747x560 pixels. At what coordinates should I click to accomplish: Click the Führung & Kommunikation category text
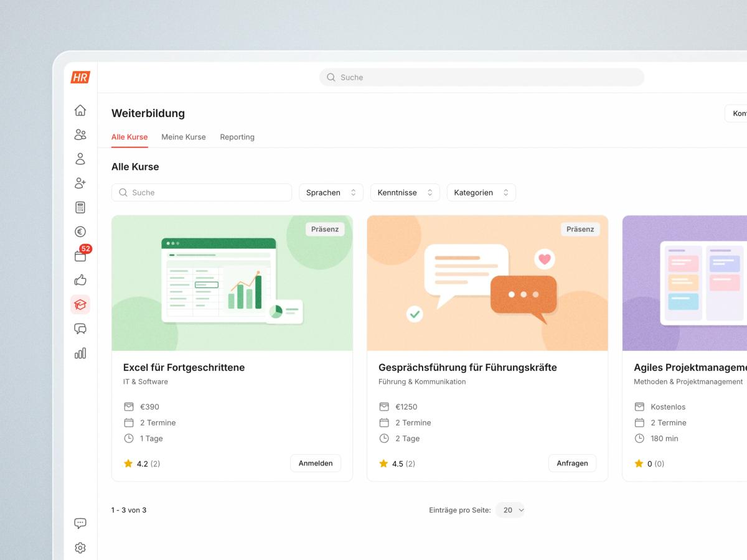(422, 381)
